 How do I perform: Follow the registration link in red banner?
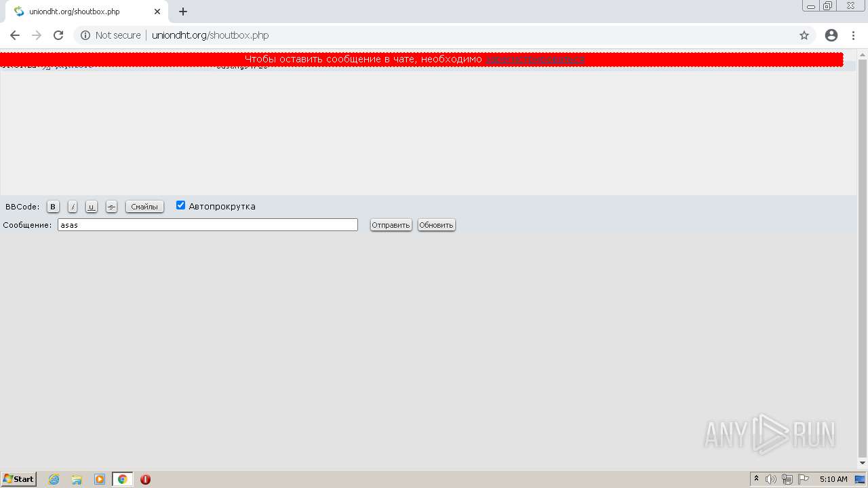pos(535,59)
